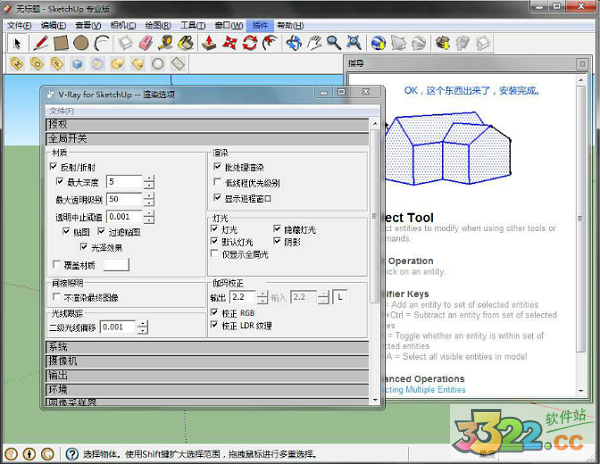Screen dimensions: 600x464
Task: Expand the 授权 rollout
Action: (x=207, y=124)
